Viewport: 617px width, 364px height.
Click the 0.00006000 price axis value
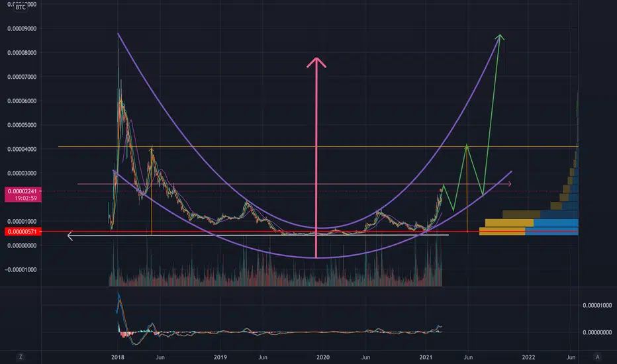click(22, 101)
